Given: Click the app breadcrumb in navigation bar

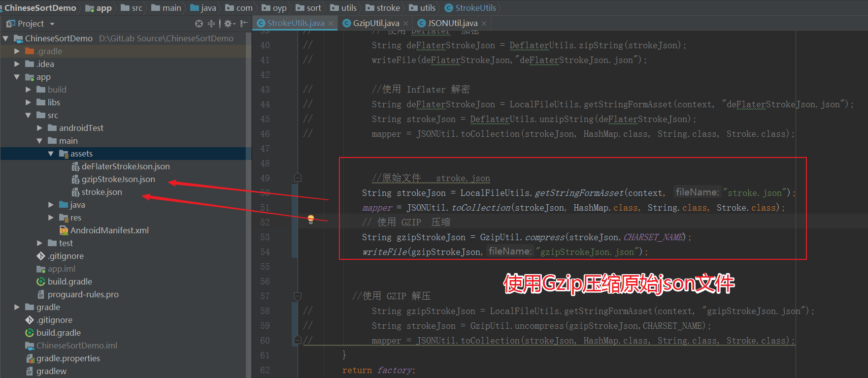Looking at the screenshot, I should pyautogui.click(x=99, y=8).
